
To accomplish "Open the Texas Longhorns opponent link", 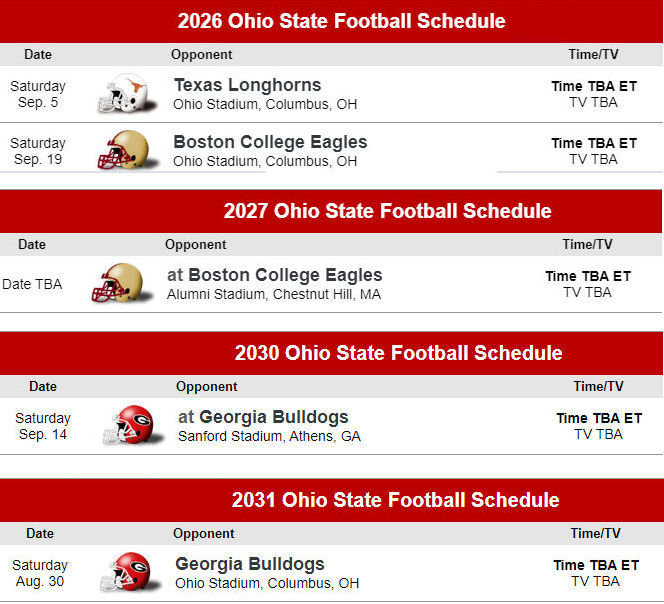I will coord(247,85).
